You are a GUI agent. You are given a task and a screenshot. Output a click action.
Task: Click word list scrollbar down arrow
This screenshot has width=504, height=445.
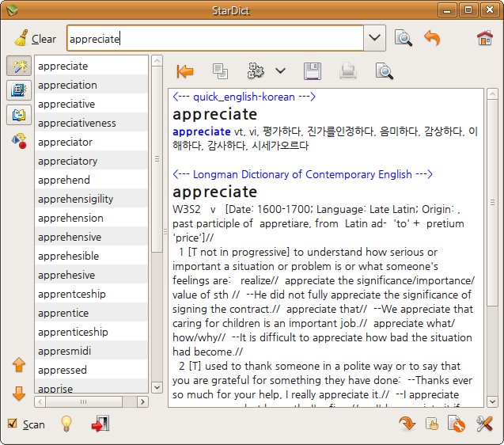[157, 387]
